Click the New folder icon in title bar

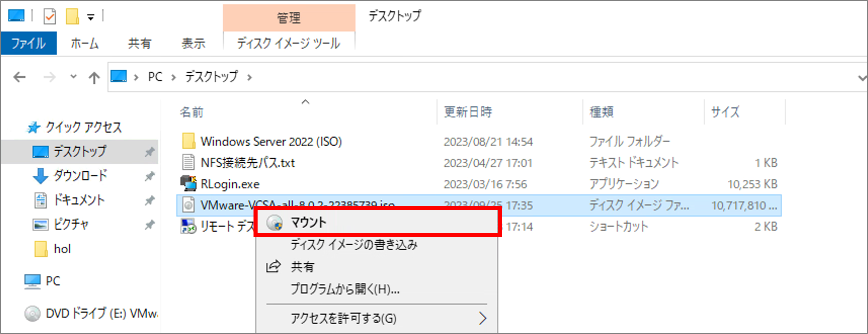(x=72, y=16)
